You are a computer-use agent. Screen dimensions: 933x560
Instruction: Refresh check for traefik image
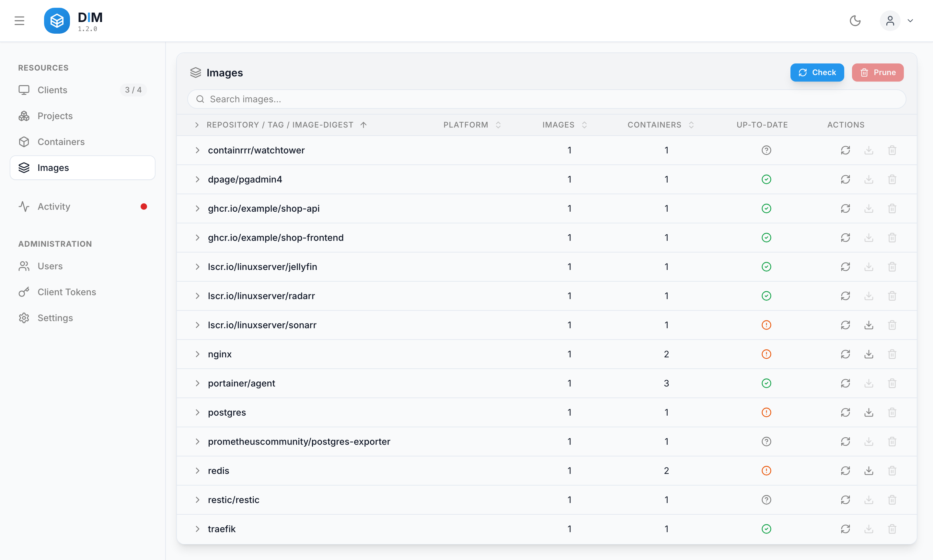[x=846, y=529]
